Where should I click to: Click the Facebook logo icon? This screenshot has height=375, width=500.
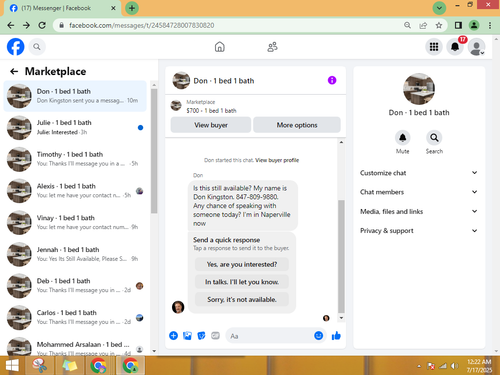15,47
